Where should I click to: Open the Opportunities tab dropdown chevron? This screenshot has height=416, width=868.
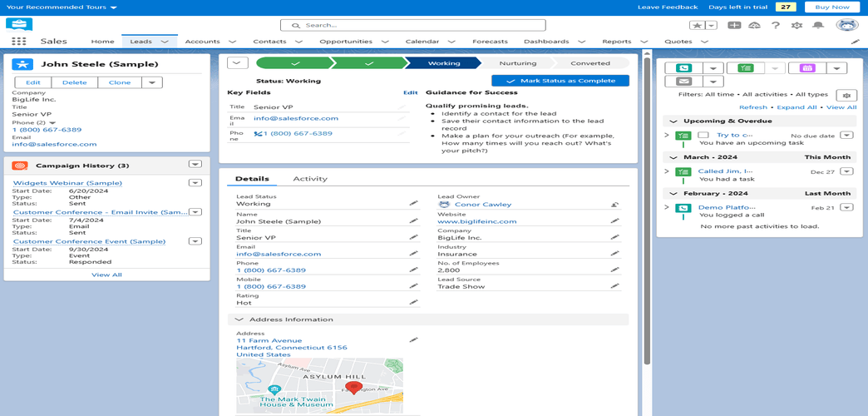tap(385, 42)
